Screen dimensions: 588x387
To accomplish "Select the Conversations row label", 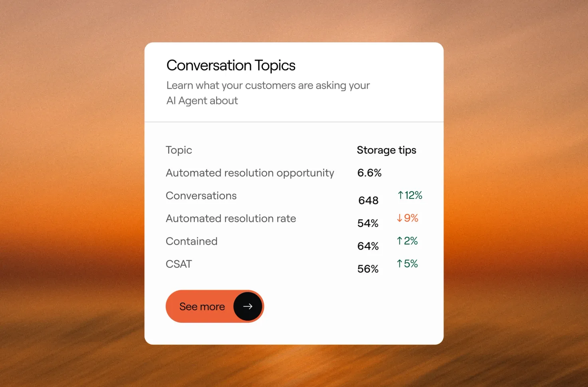I will click(x=201, y=196).
